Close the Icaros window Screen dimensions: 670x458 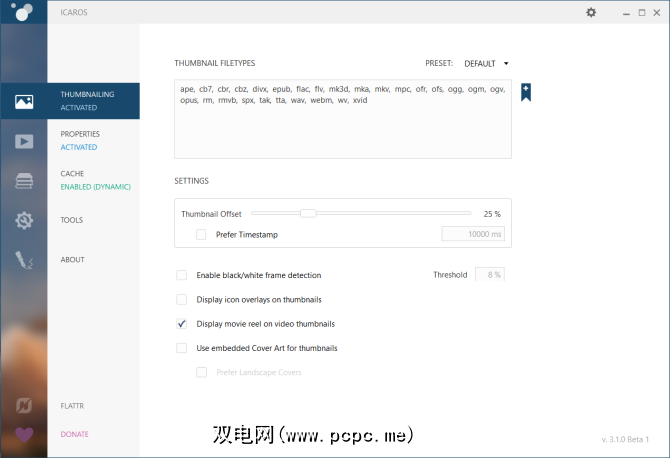[x=657, y=13]
